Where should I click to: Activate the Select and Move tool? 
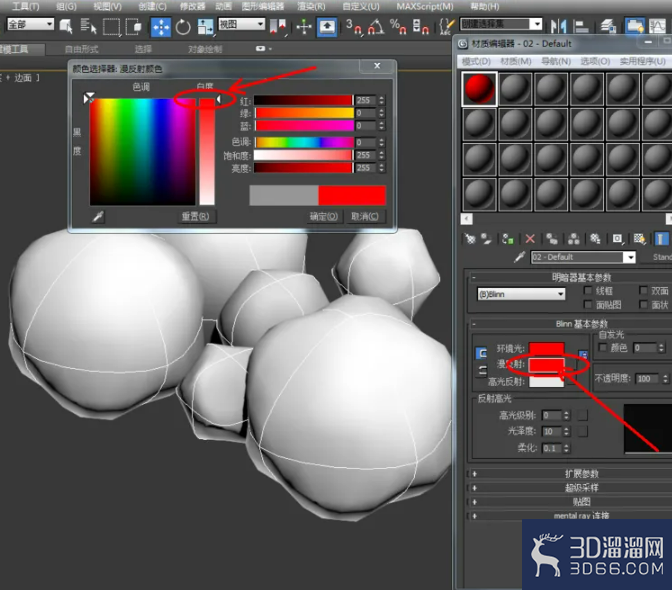pyautogui.click(x=161, y=27)
